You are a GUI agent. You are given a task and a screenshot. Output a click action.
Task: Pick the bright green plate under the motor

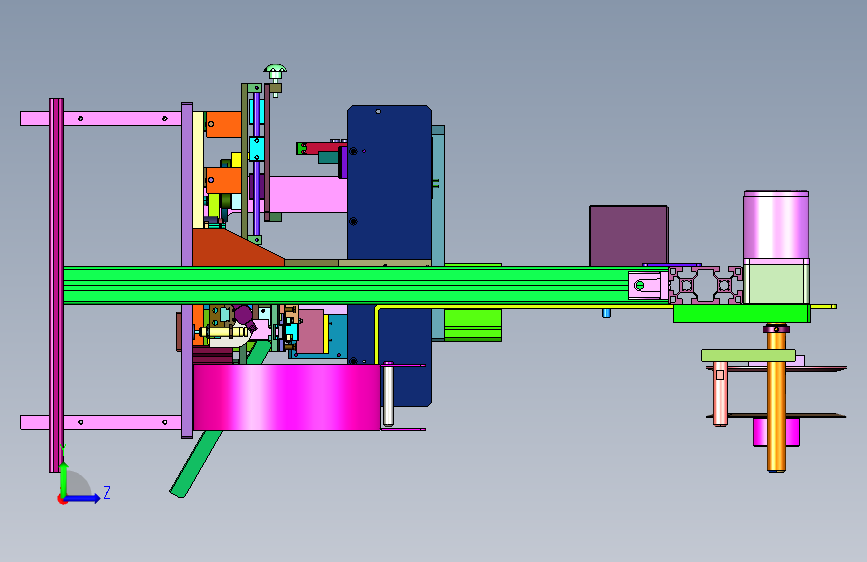(x=742, y=314)
